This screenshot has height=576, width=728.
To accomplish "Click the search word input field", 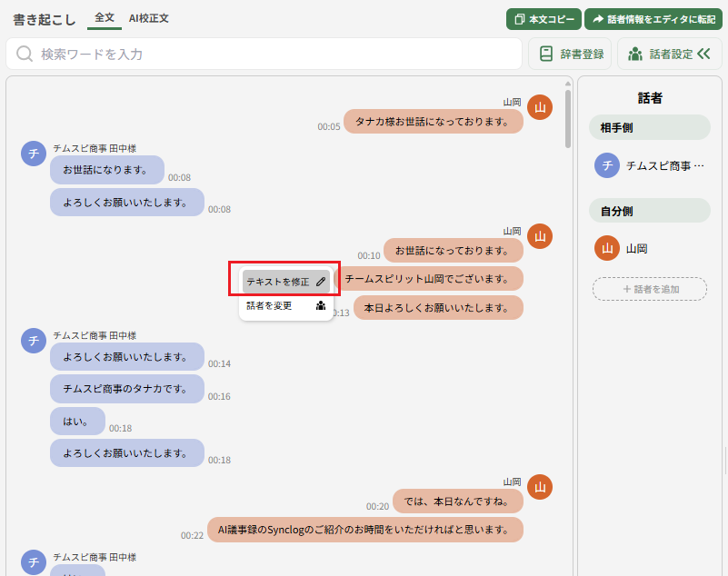I will click(273, 55).
